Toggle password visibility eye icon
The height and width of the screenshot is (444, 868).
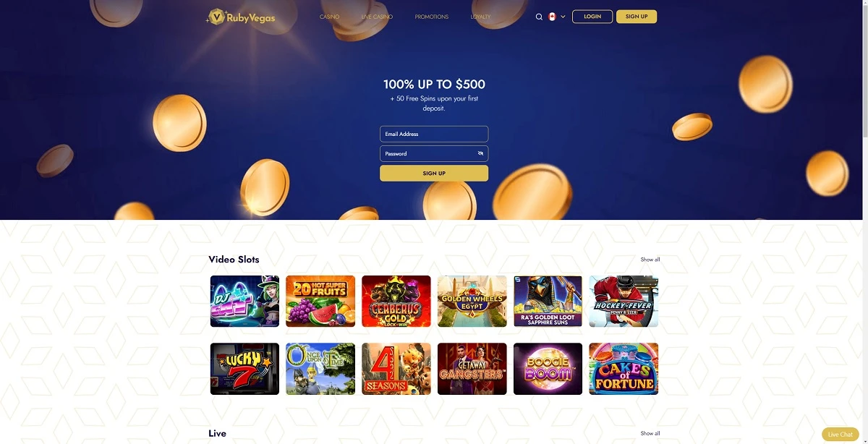pos(480,153)
